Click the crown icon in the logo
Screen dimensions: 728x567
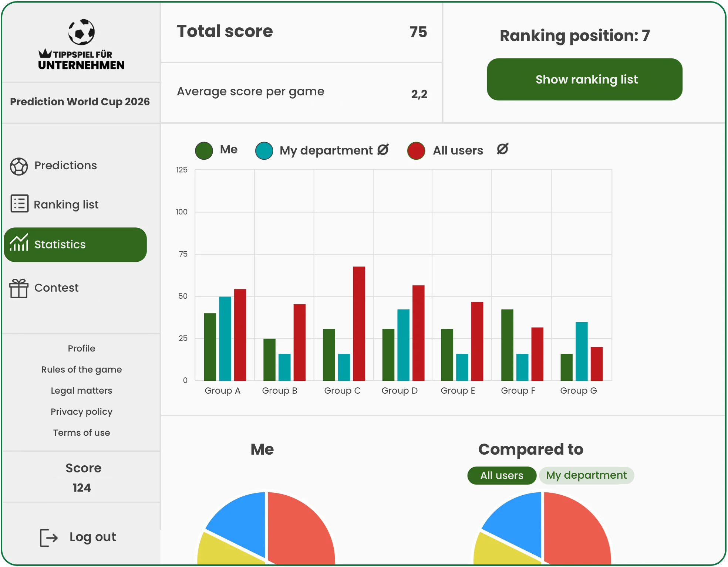(x=45, y=53)
